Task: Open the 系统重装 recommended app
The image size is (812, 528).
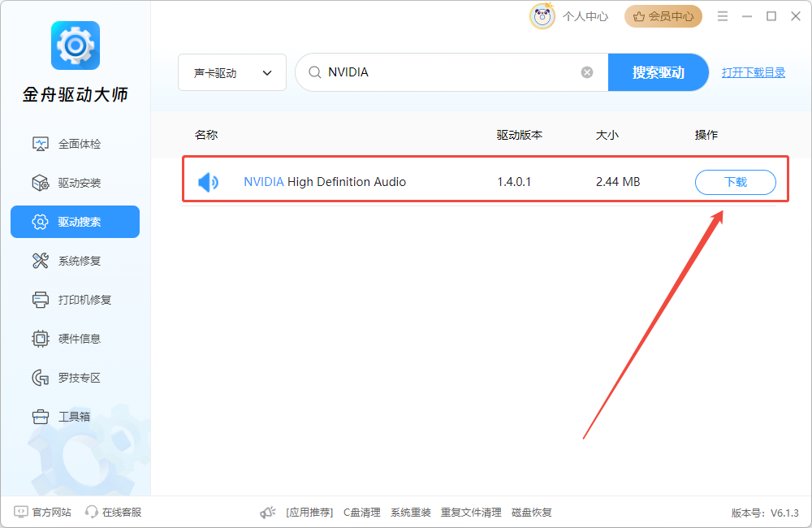Action: coord(411,513)
